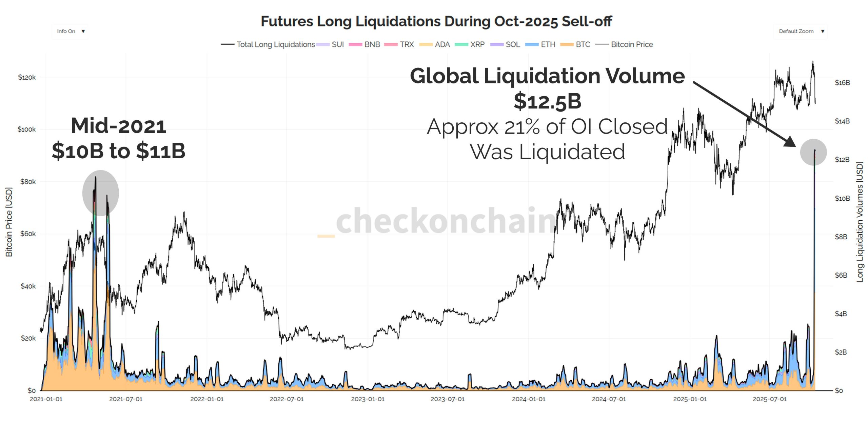Click the BTC legend marker
This screenshot has width=868, height=421.
(567, 44)
